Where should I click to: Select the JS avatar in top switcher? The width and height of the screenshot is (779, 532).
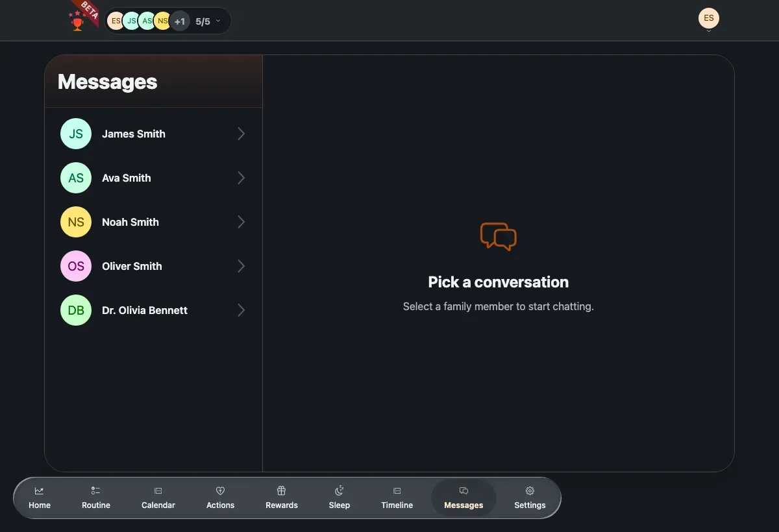pos(131,21)
